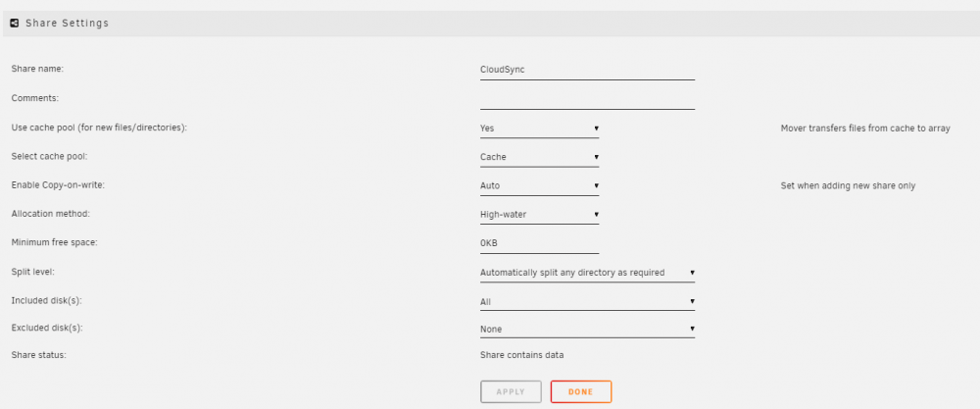The width and height of the screenshot is (980, 409).
Task: Click the Apply button
Action: click(x=511, y=392)
